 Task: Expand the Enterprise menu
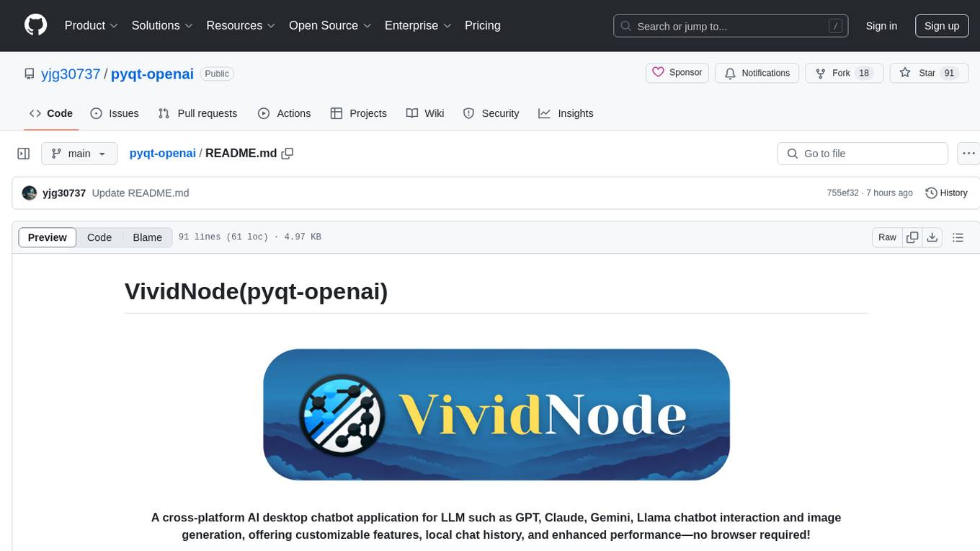(418, 25)
